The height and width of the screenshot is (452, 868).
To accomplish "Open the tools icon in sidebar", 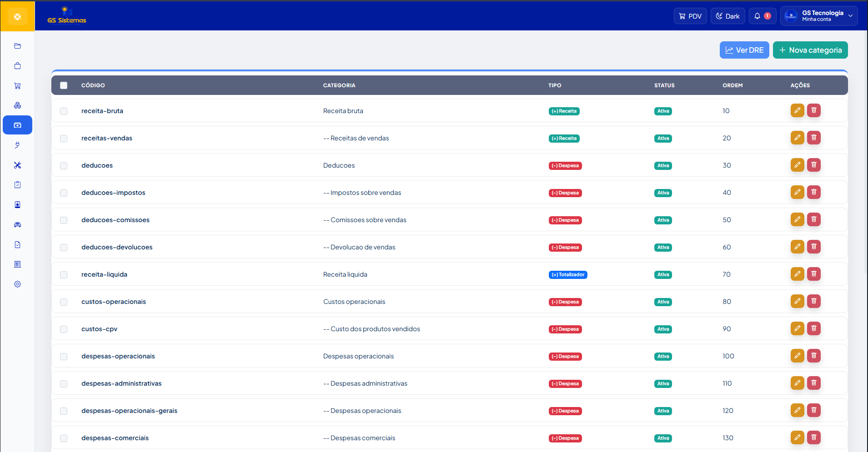I will click(17, 165).
